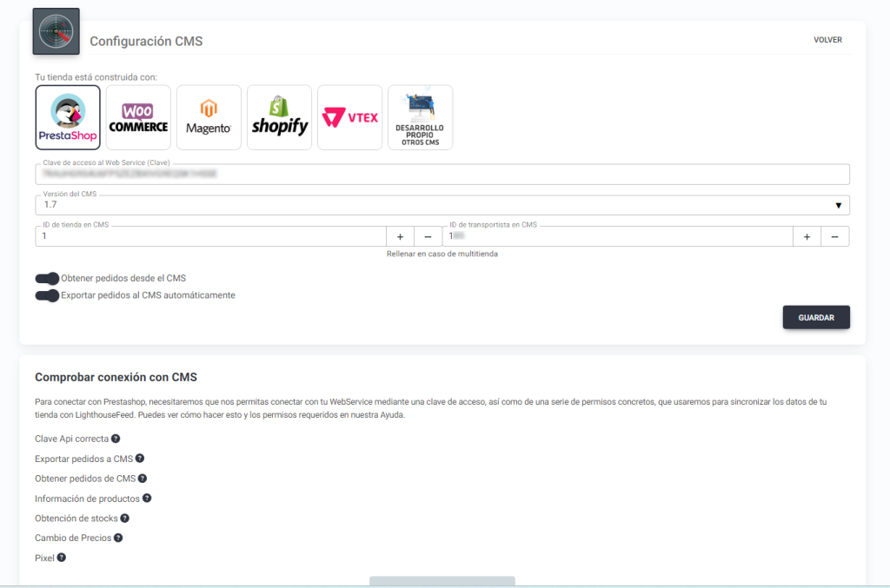This screenshot has width=890, height=588.
Task: Toggle Obtener pedidos desde el CMS switch
Action: tap(47, 279)
